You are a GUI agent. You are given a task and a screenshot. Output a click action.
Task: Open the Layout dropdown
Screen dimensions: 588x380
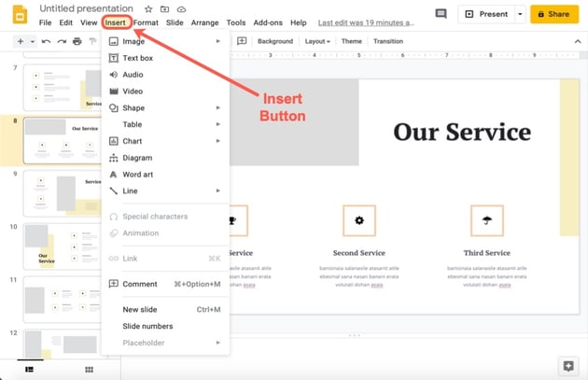pos(318,41)
